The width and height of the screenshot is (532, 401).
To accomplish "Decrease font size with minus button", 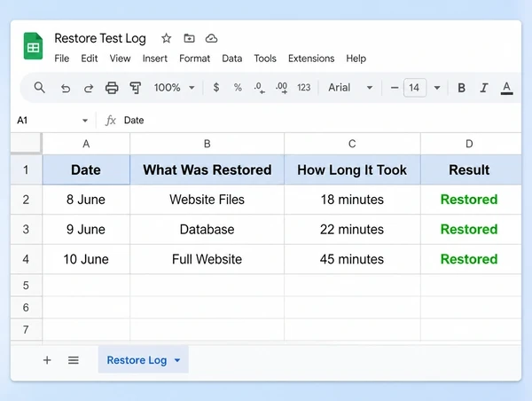I will [395, 88].
